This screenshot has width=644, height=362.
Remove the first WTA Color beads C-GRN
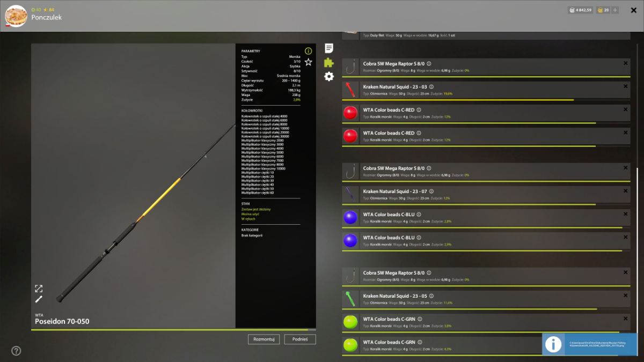[626, 318]
